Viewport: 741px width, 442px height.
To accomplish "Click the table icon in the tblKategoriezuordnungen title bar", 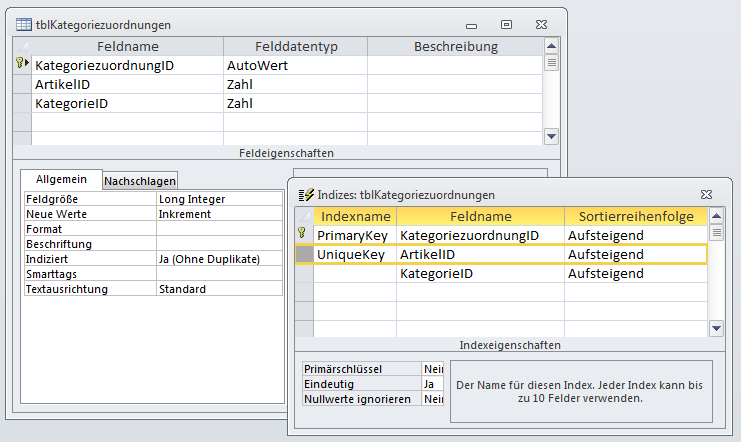I will 24,24.
